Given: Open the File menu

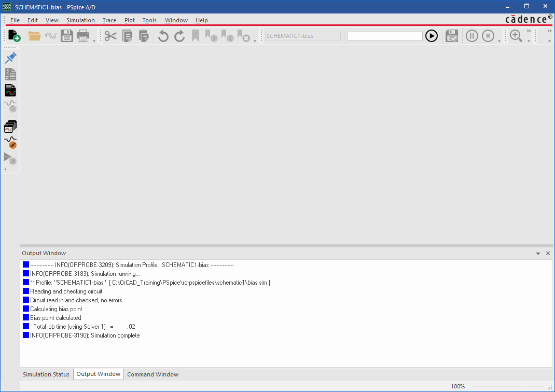Looking at the screenshot, I should pos(15,20).
